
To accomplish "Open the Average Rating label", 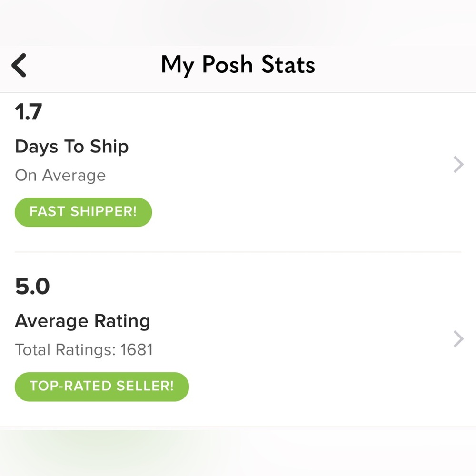I will pos(82,321).
